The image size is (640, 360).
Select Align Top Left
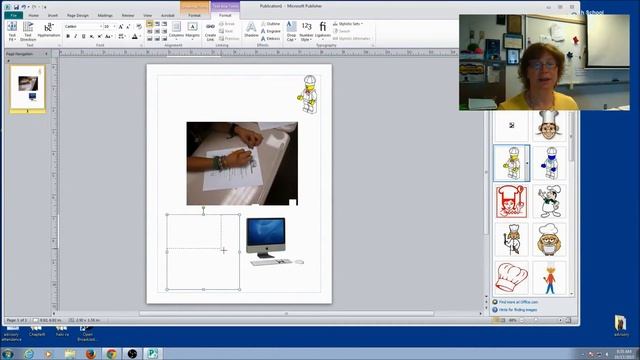point(150,24)
